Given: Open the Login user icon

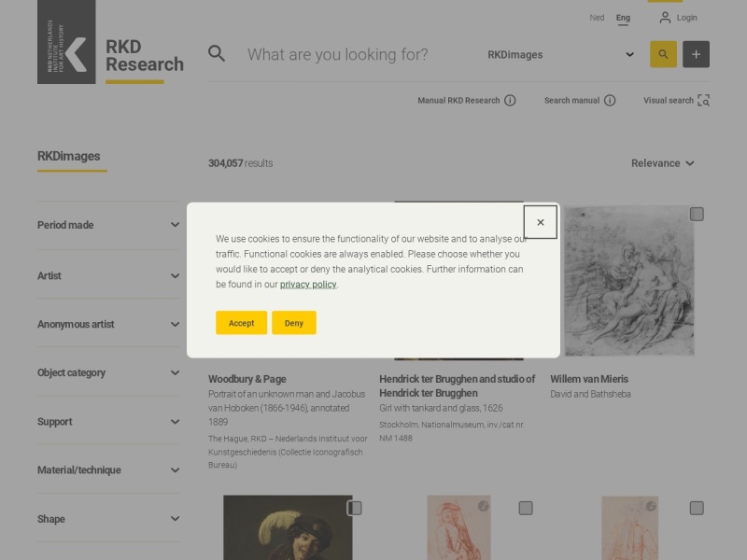Looking at the screenshot, I should pyautogui.click(x=665, y=18).
